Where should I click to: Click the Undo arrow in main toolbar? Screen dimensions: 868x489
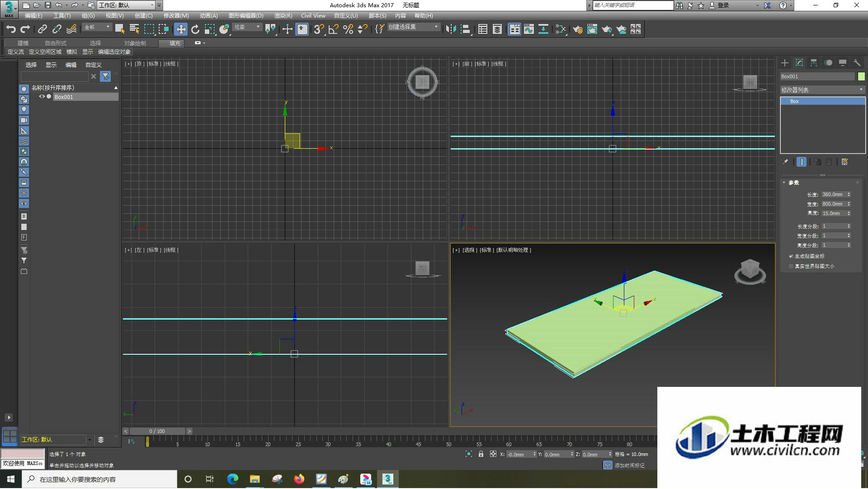pos(11,29)
